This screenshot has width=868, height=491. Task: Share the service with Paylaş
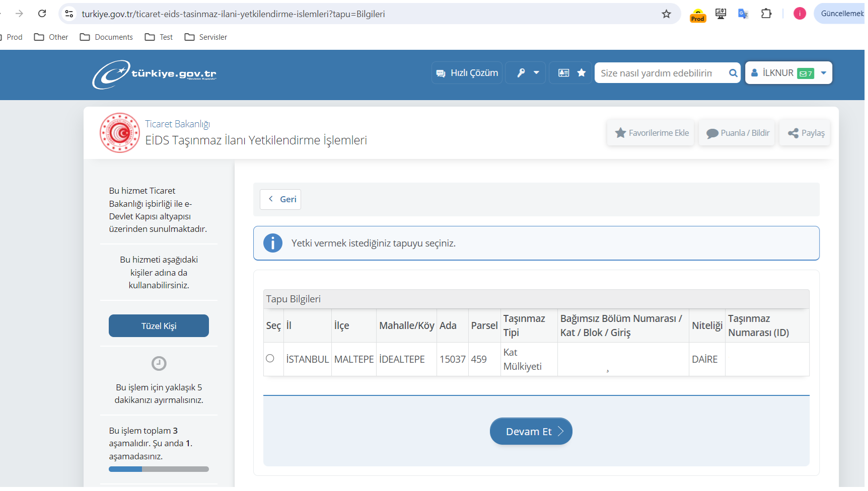pyautogui.click(x=805, y=133)
